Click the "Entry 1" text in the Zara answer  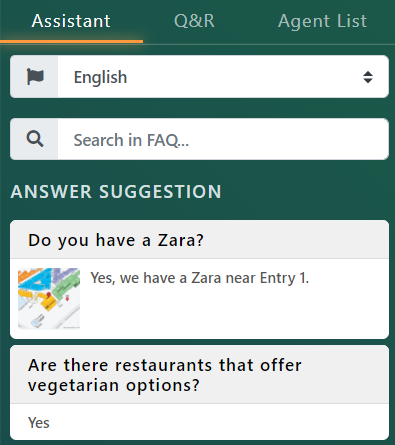tap(284, 278)
